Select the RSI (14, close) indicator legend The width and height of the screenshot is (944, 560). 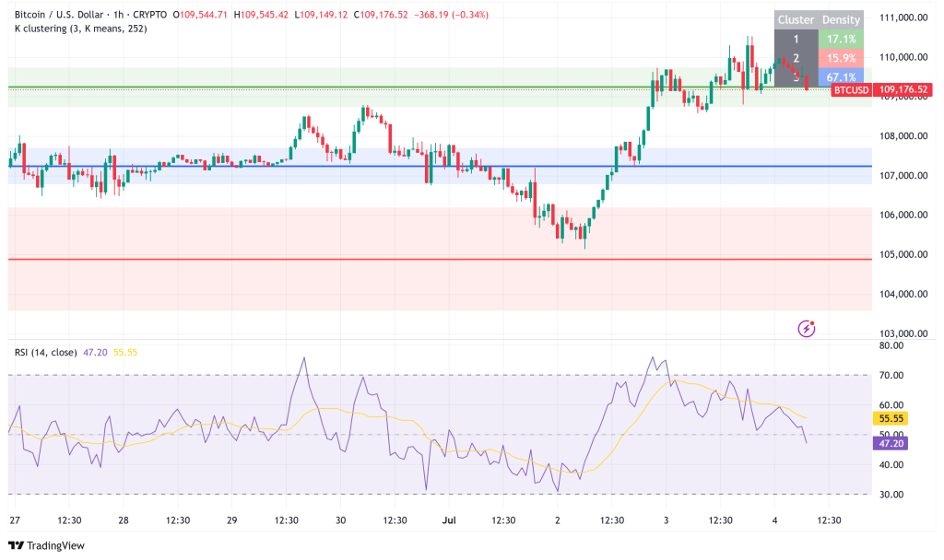tap(46, 353)
